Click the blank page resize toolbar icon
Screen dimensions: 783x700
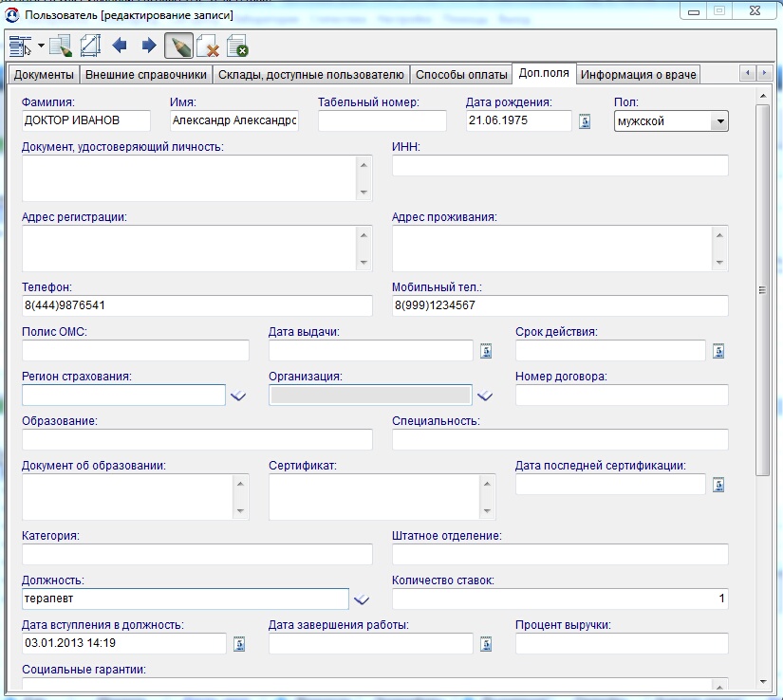click(90, 46)
